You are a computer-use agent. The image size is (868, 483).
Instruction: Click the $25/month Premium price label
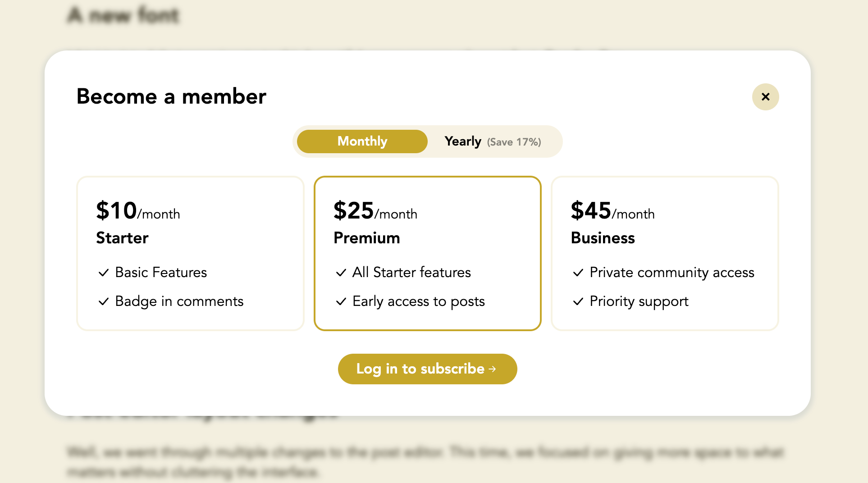click(x=375, y=211)
